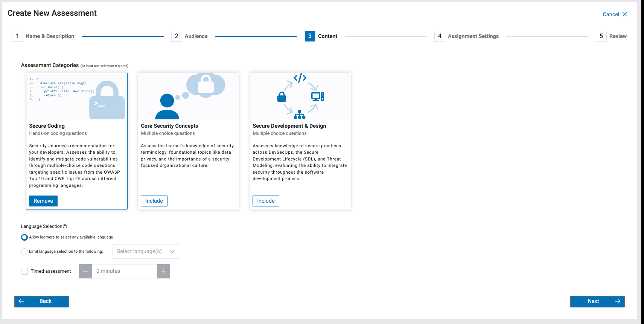The image size is (644, 324).
Task: Click the plus icon for timed minutes
Action: 163,271
